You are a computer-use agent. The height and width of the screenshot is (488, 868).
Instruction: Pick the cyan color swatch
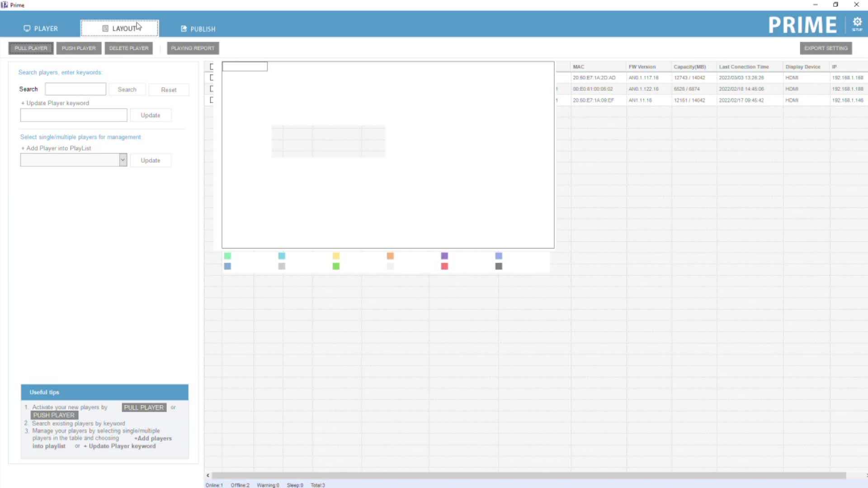(282, 256)
